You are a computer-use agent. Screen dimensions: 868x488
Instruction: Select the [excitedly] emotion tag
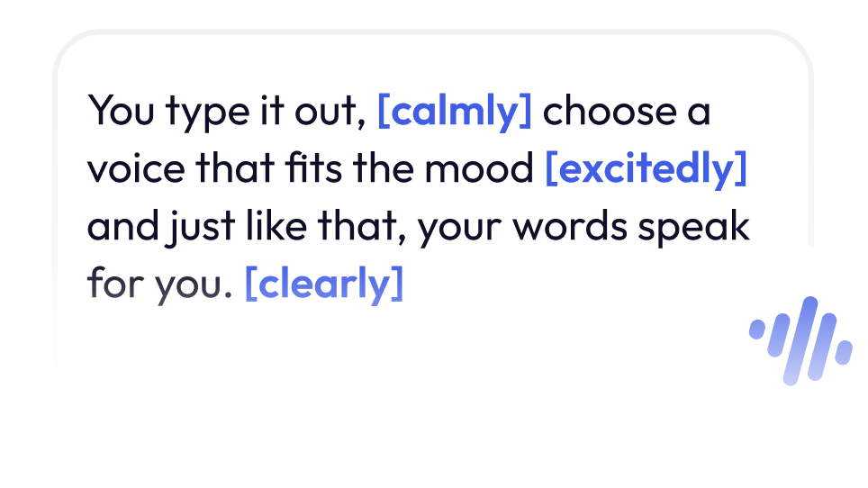[x=646, y=169]
